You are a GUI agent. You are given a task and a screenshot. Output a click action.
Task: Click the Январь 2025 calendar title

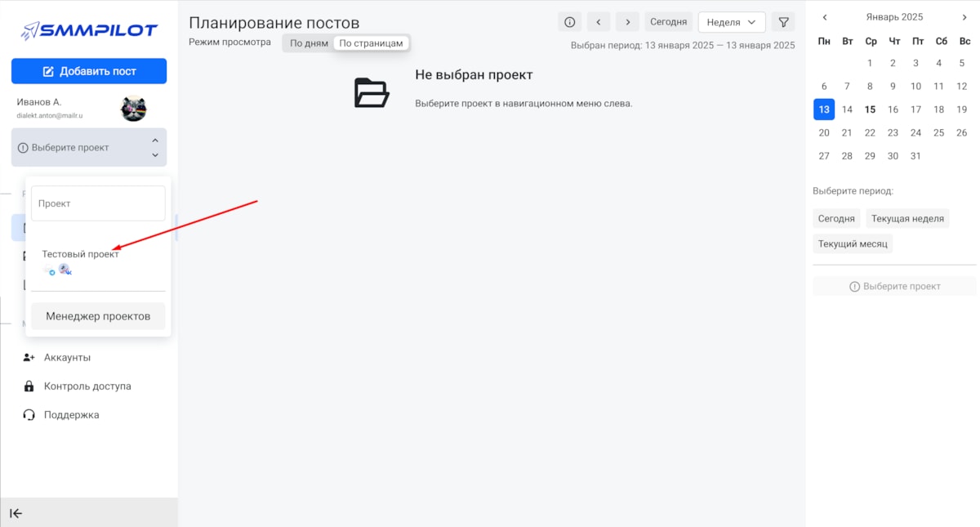(894, 17)
